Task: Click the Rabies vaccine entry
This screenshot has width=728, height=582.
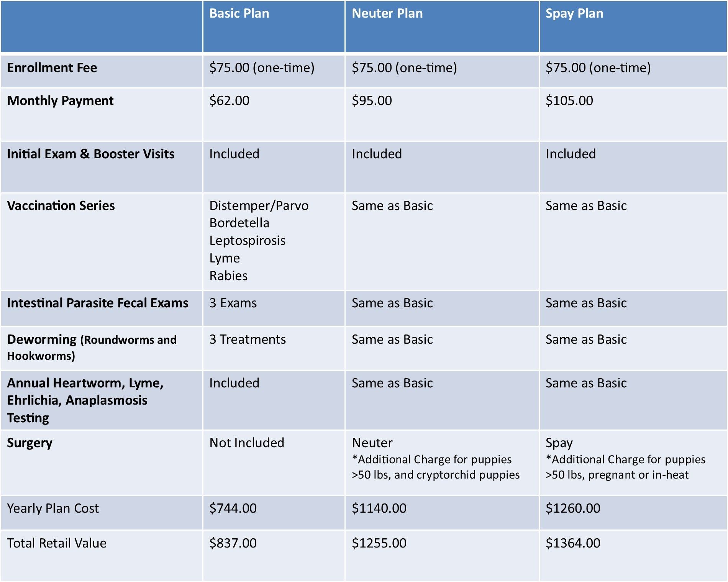Action: 228,275
